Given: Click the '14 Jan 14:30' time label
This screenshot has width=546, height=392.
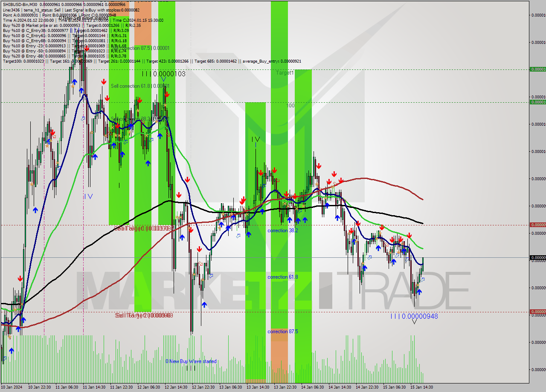Looking at the screenshot, I should [x=340, y=387].
